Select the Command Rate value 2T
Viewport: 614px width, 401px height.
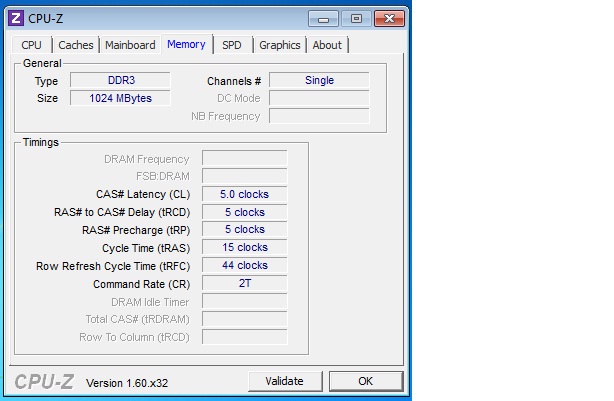pyautogui.click(x=245, y=283)
